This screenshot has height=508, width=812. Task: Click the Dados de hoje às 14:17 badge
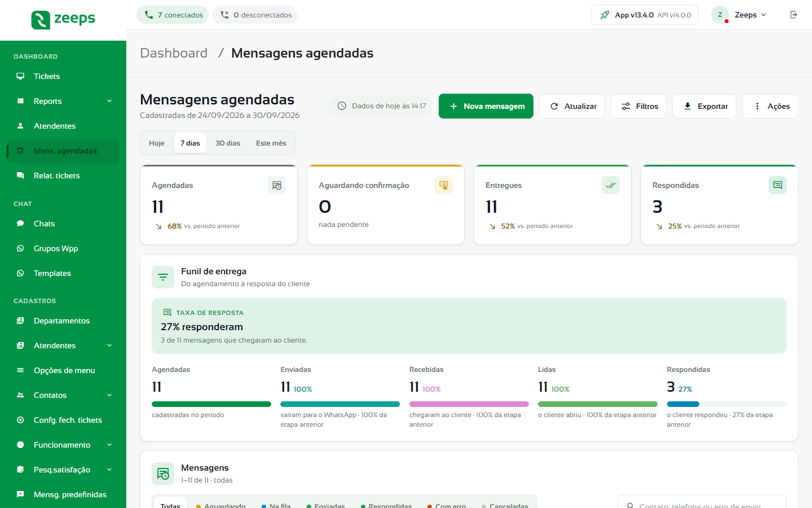[381, 106]
